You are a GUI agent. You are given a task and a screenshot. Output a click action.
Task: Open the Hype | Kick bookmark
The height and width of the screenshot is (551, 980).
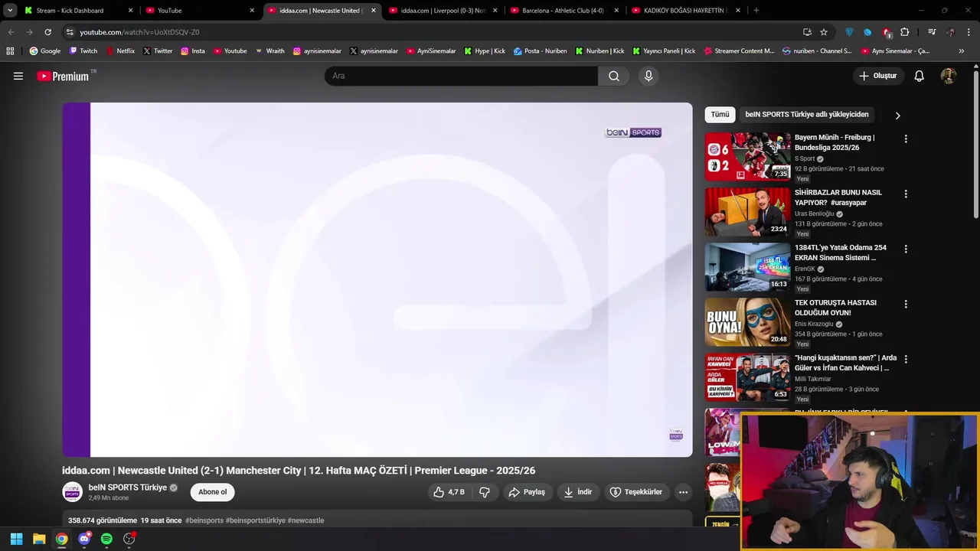(485, 51)
